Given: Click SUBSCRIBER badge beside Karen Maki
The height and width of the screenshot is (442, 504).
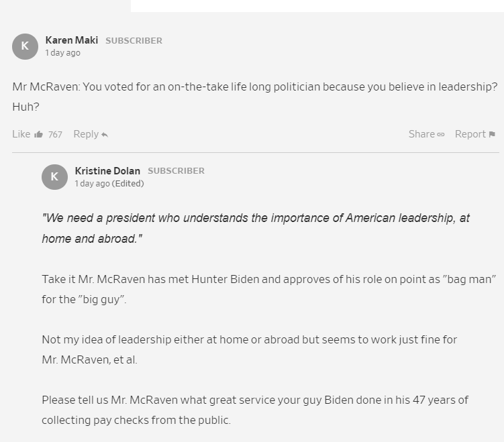Looking at the screenshot, I should pyautogui.click(x=134, y=41).
